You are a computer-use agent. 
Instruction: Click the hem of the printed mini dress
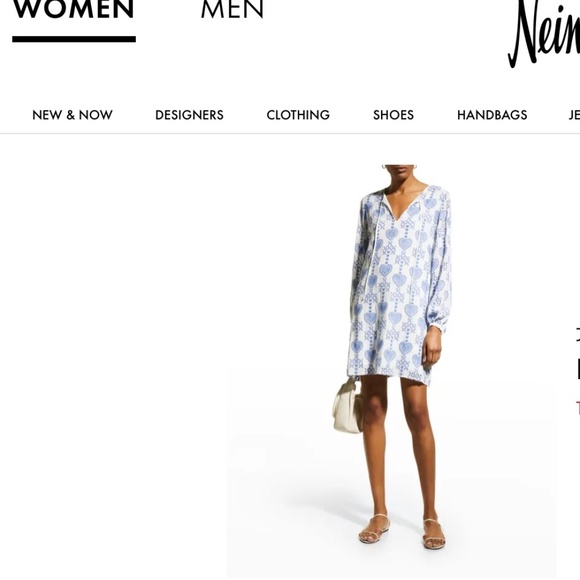point(390,375)
